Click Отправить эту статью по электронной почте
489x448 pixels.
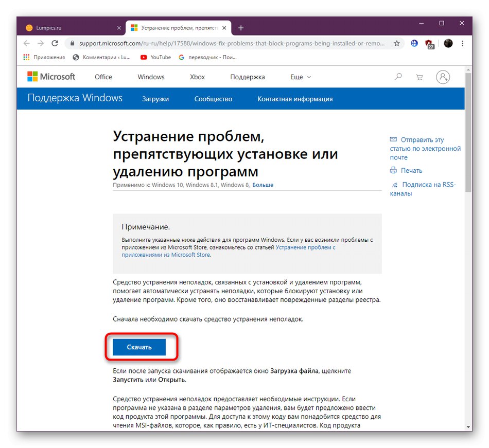click(425, 149)
